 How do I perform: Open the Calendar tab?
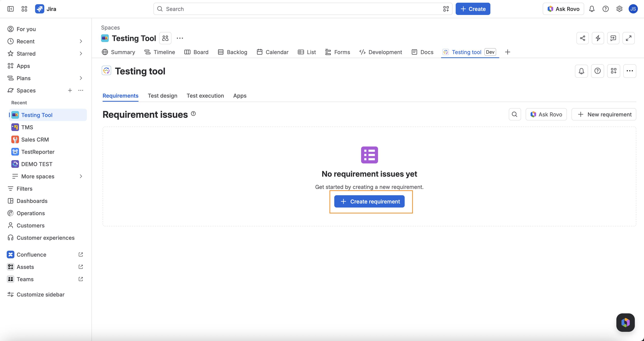[273, 52]
